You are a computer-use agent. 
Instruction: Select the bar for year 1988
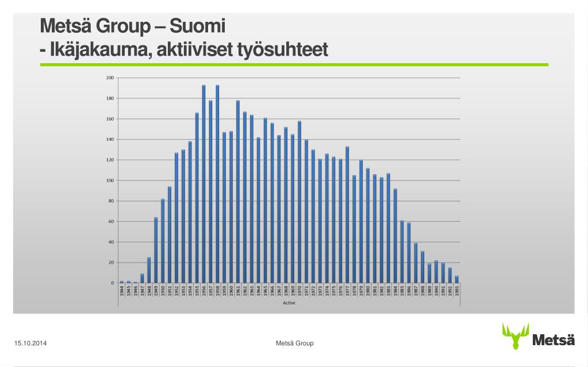[422, 267]
